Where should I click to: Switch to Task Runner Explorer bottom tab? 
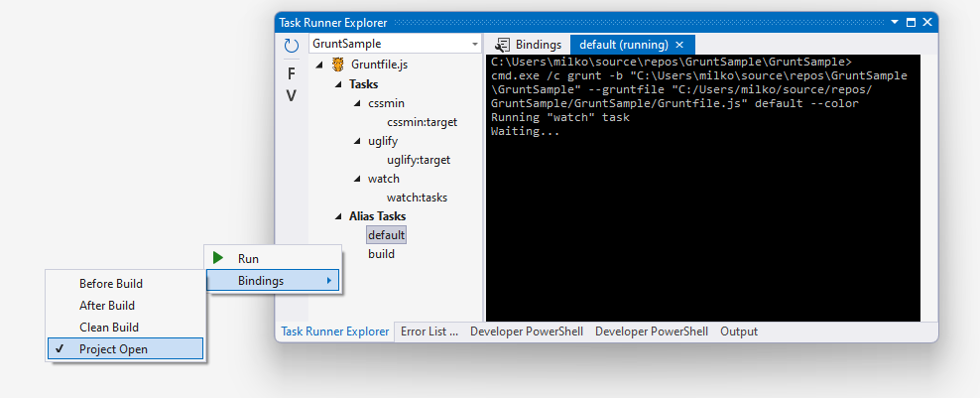[x=335, y=332]
